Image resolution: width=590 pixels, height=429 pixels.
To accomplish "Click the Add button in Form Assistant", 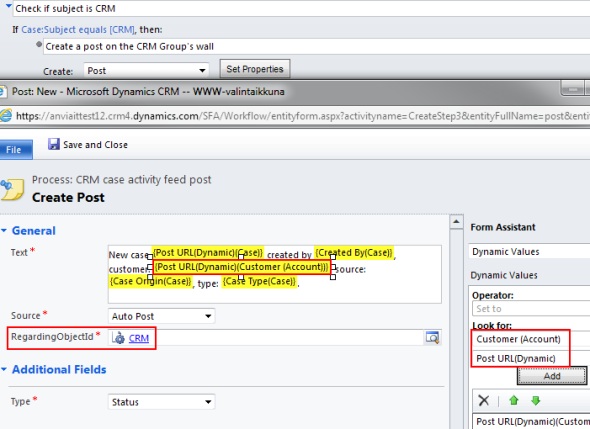I will coord(552,376).
